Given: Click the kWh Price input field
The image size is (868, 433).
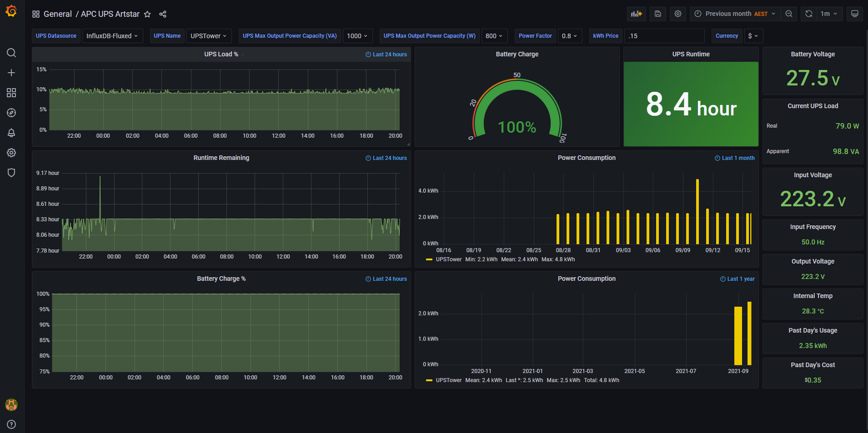Looking at the screenshot, I should [664, 36].
